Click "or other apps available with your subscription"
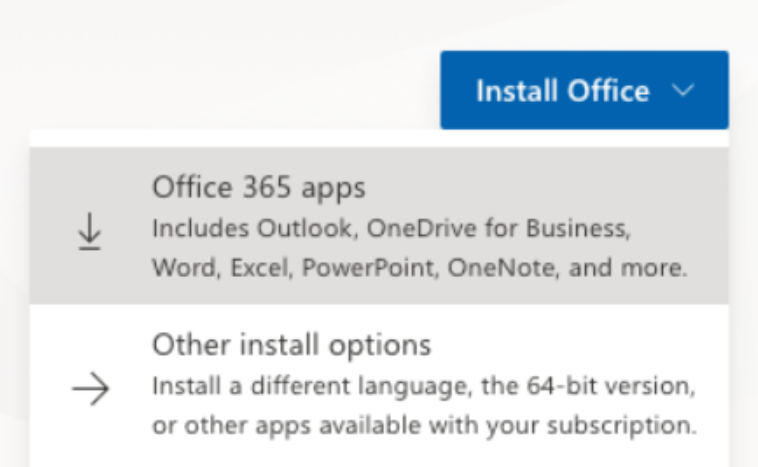Viewport: 758px width, 467px height. [423, 424]
